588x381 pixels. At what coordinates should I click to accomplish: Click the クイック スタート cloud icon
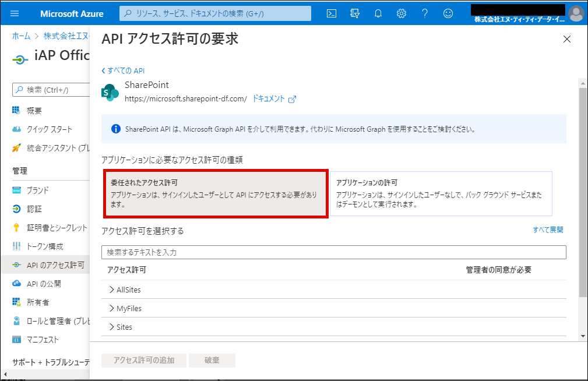click(x=16, y=129)
